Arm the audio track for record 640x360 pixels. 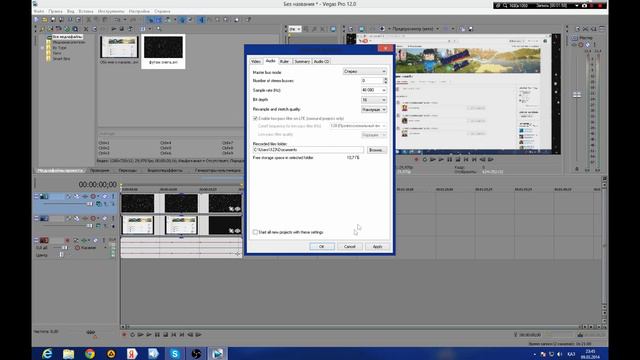click(x=67, y=240)
